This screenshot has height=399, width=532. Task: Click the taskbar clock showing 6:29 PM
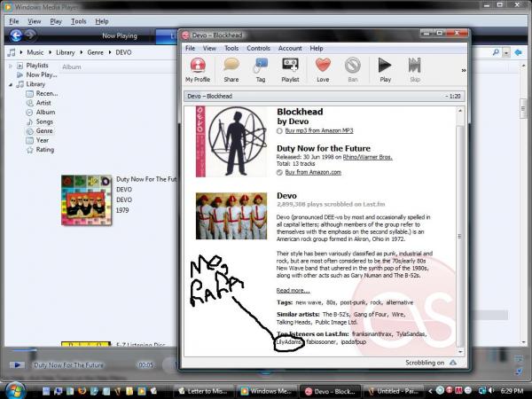pos(512,391)
